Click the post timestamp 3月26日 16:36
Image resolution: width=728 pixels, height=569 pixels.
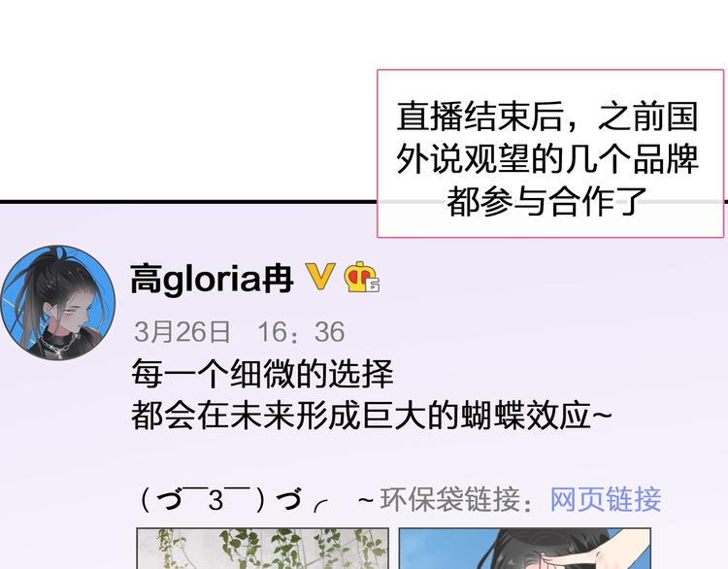[x=239, y=332]
